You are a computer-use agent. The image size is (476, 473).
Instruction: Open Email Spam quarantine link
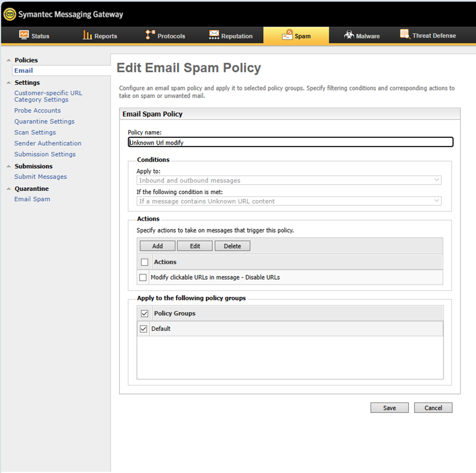pos(32,199)
